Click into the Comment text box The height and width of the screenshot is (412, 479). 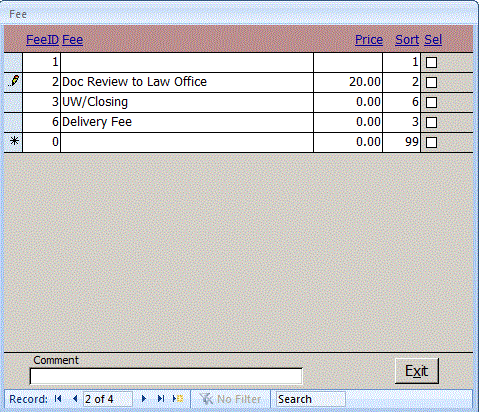166,376
